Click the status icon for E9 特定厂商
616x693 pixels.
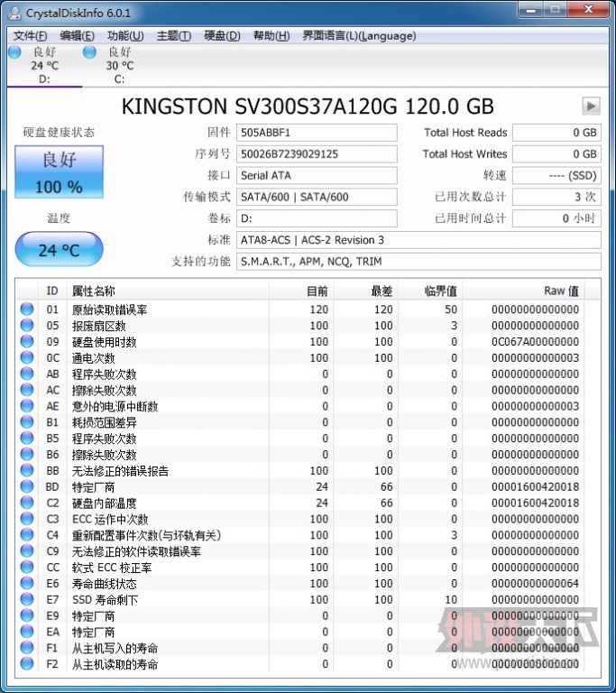pos(27,615)
